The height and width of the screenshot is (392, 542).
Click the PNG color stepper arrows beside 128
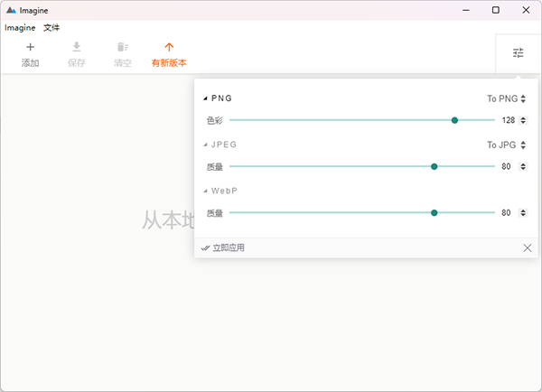[x=523, y=120]
